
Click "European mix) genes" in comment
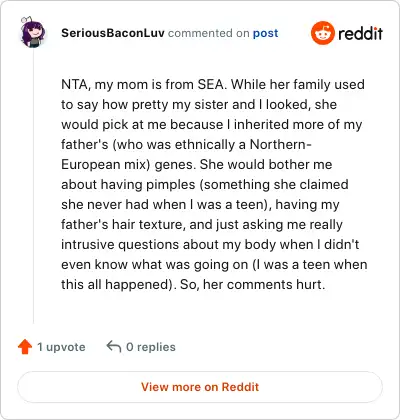127,164
